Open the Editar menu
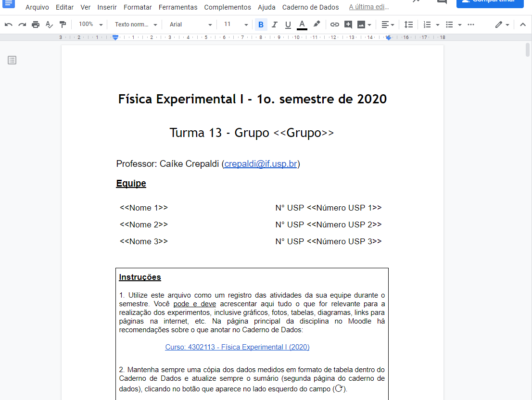The image size is (532, 400). [64, 7]
